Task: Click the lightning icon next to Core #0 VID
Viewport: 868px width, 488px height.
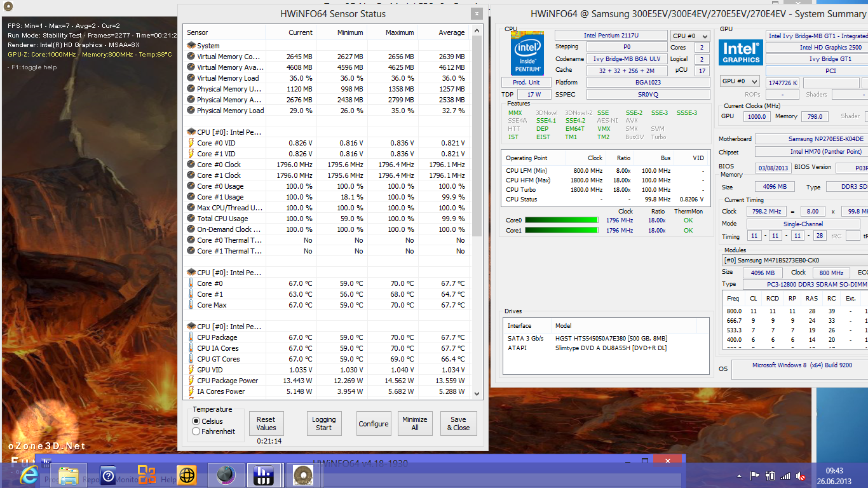Action: (x=191, y=143)
